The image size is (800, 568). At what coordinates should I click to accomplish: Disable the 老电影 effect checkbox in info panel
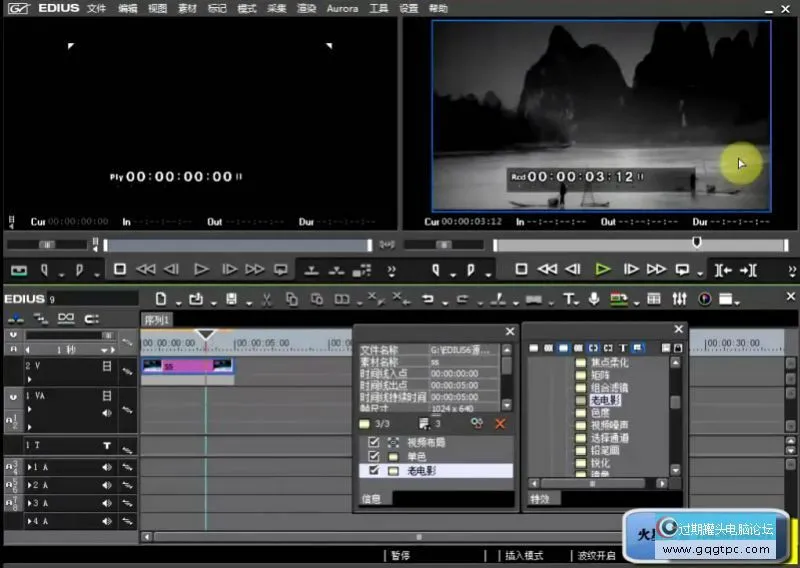[x=374, y=470]
